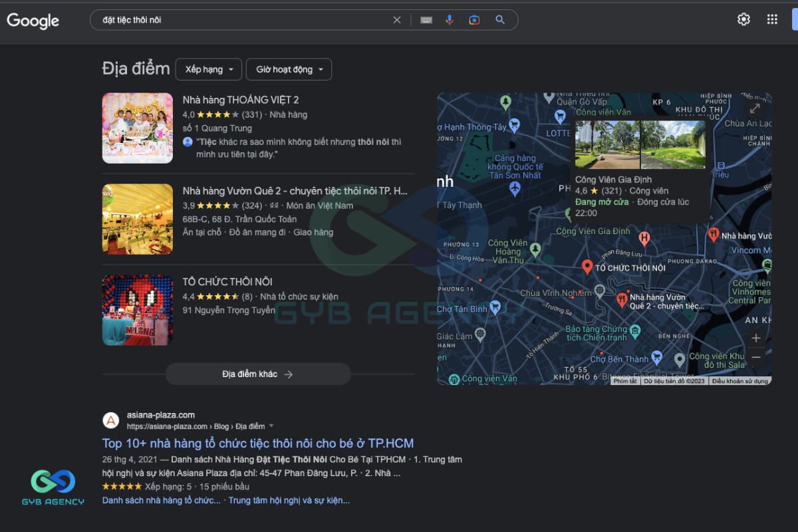Click the '91 Nguyễn Trọng Tuyển' address text
This screenshot has width=798, height=532.
(229, 310)
